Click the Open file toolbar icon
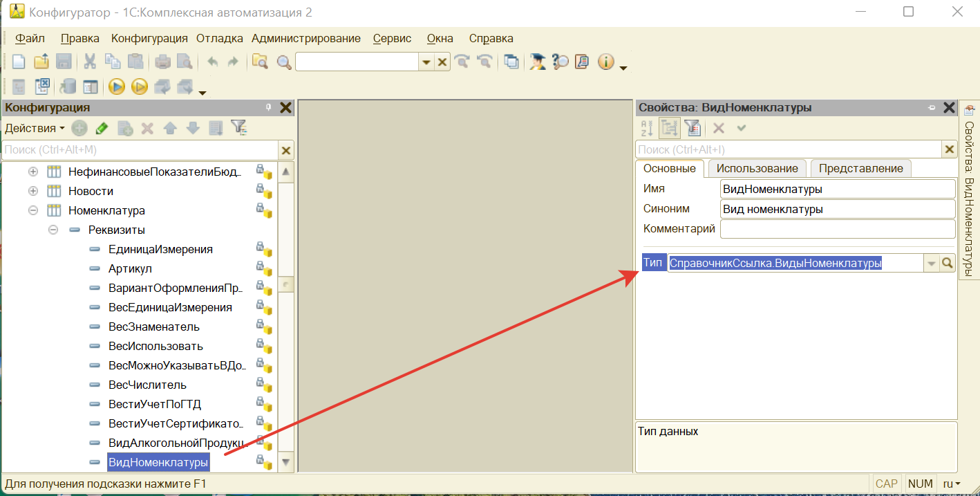This screenshot has width=980, height=496. pyautogui.click(x=41, y=62)
